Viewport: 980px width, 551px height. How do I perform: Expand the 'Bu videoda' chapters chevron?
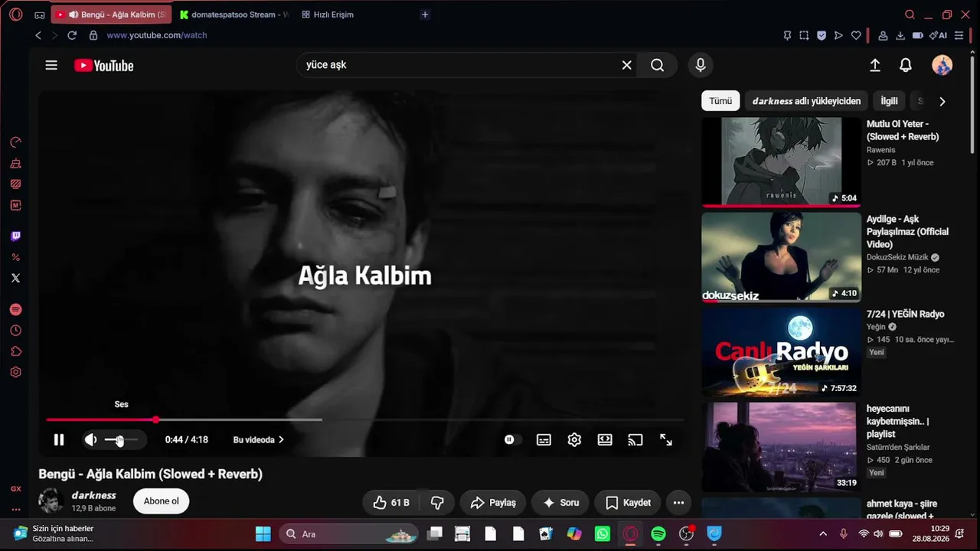pyautogui.click(x=281, y=440)
